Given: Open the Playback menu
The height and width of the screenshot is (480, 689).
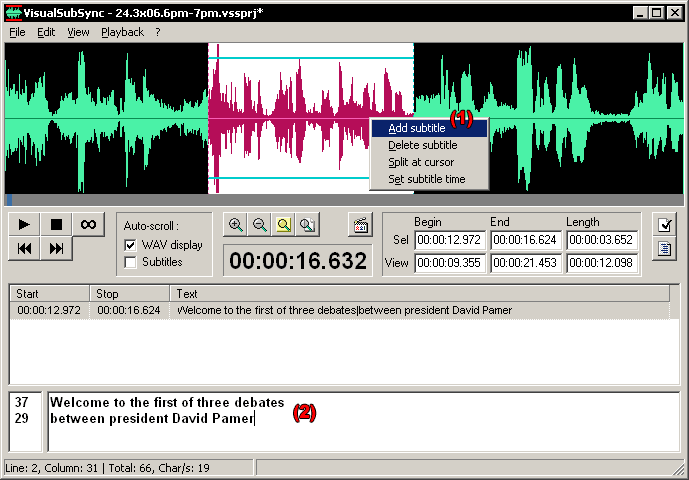Looking at the screenshot, I should pos(122,32).
